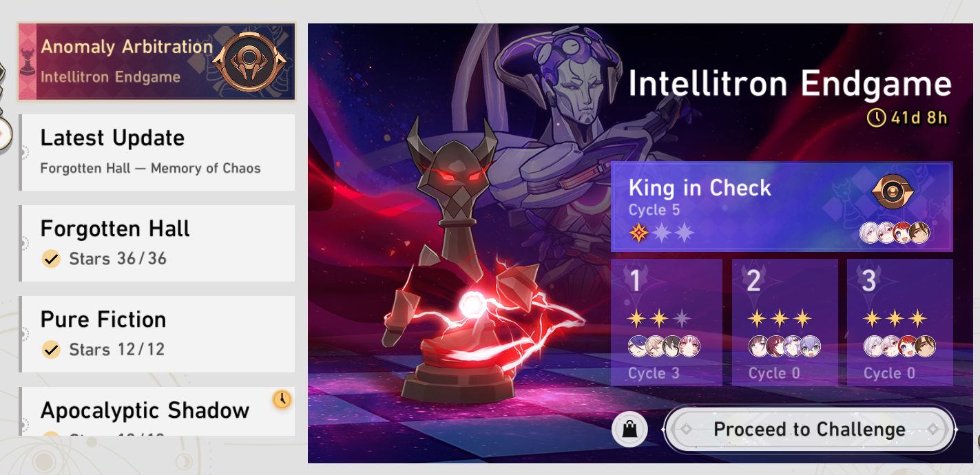Click the clock icon beside Apocalyptic Shadow

click(x=282, y=399)
